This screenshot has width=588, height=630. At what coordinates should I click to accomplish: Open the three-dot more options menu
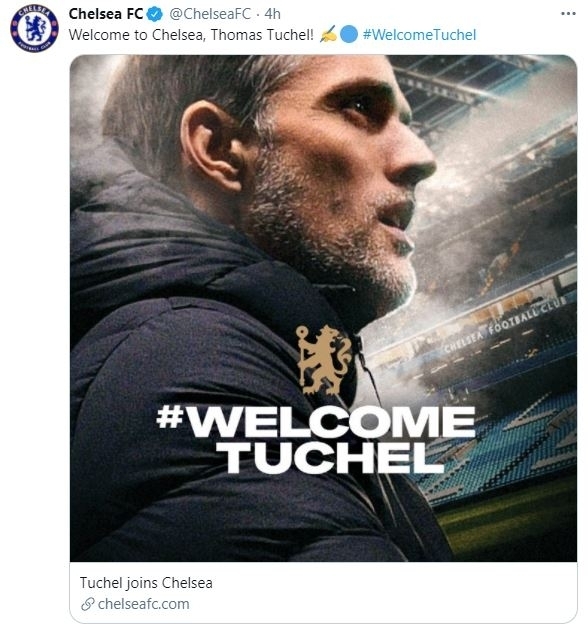568,14
